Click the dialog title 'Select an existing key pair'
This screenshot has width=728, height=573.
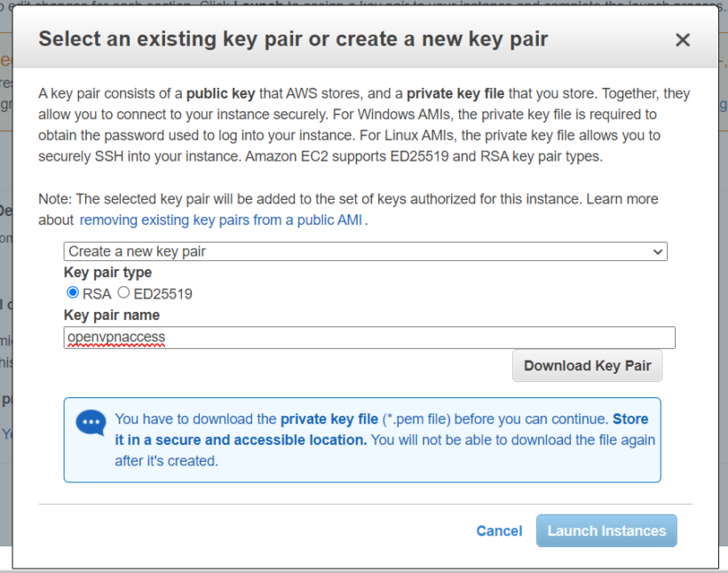[x=293, y=39]
